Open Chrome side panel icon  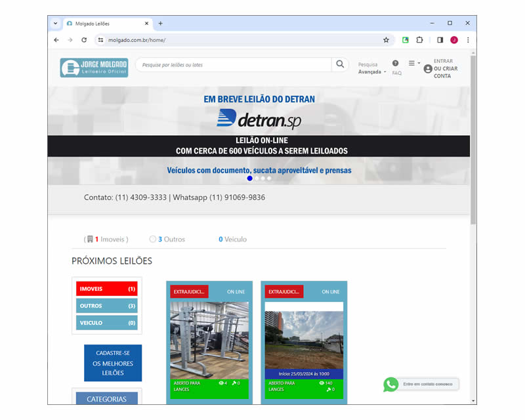(440, 40)
